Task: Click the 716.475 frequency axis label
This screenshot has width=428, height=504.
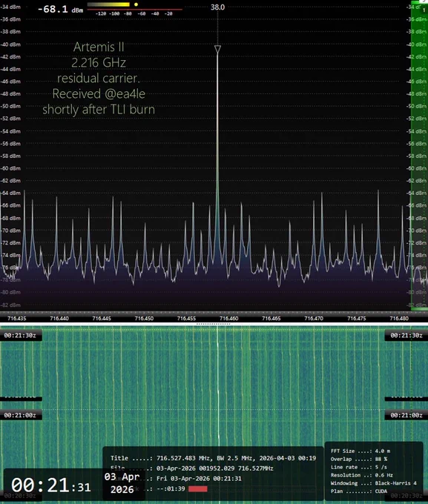Action: click(x=357, y=318)
